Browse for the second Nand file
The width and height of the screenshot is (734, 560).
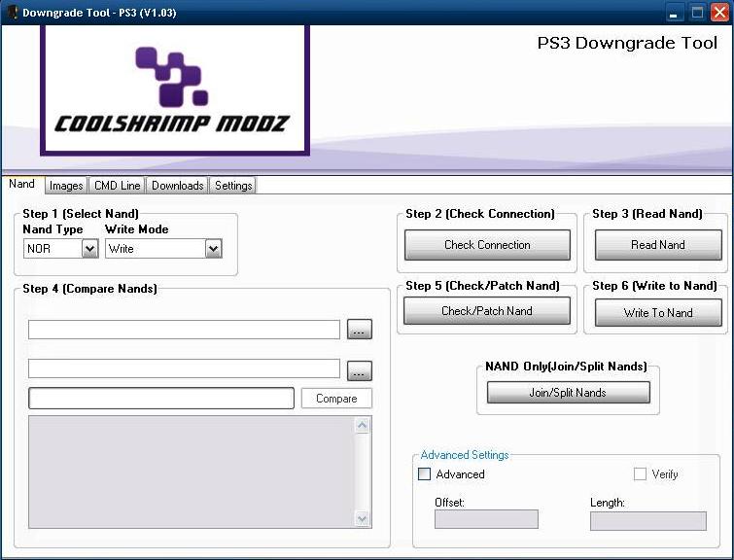click(x=360, y=370)
